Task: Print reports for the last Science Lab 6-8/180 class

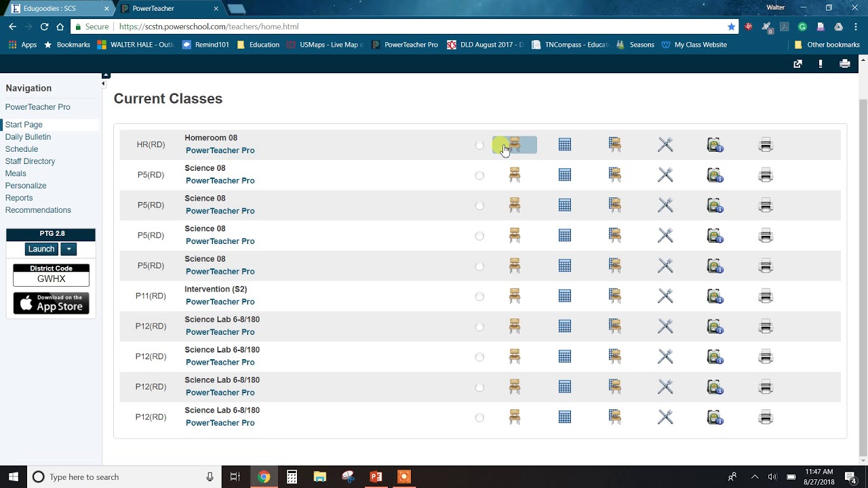Action: [766, 417]
